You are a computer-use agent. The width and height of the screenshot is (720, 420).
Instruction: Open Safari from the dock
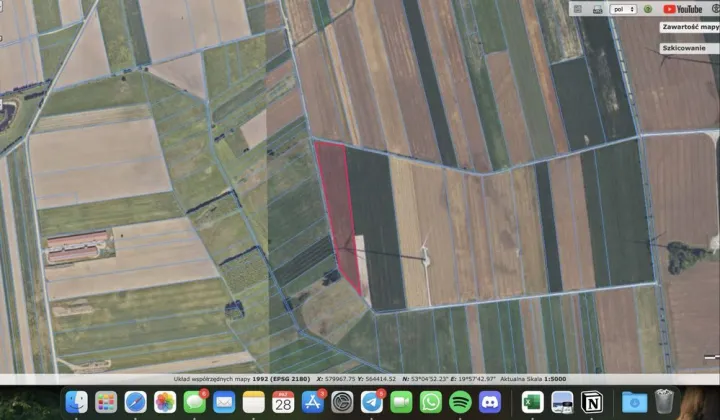[135, 402]
